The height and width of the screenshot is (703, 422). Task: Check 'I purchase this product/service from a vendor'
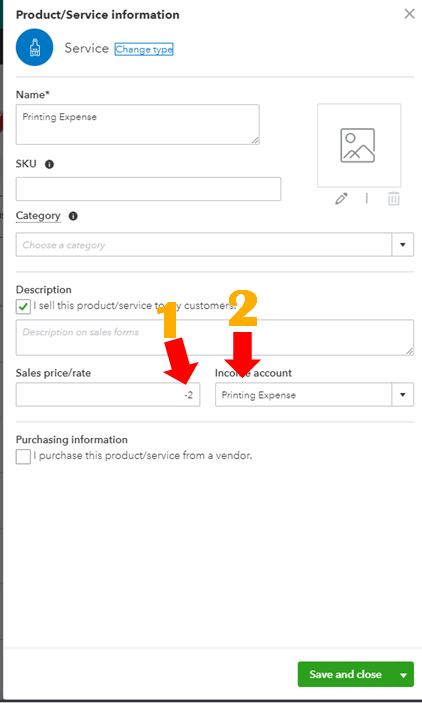[23, 457]
